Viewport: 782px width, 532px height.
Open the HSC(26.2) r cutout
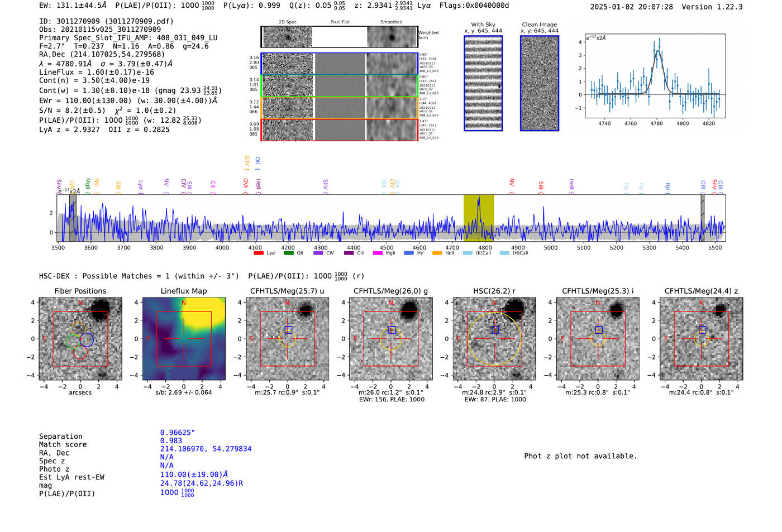(494, 338)
